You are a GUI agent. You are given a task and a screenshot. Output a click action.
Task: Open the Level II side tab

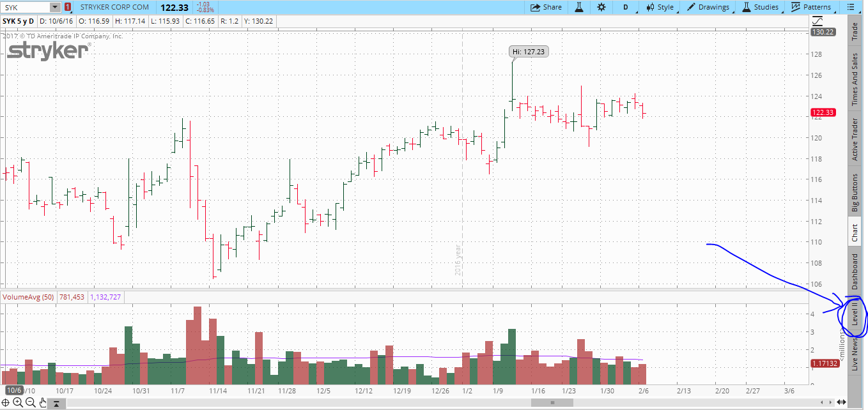tap(855, 314)
